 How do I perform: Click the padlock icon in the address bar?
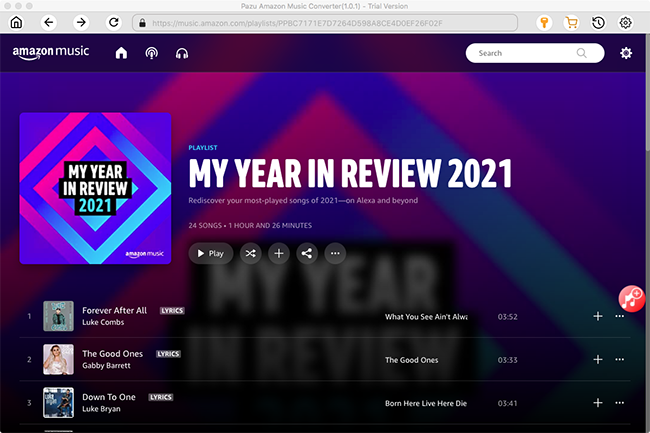142,23
